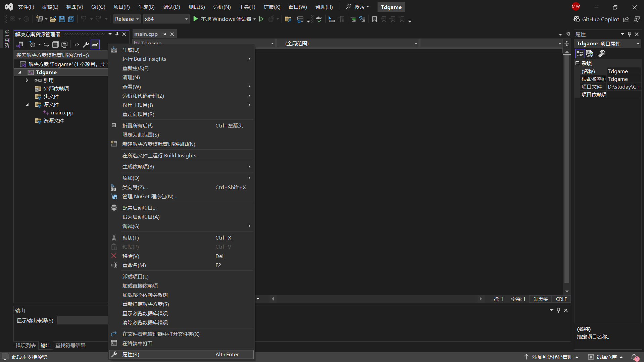Select 属性(R) in the context menu
The width and height of the screenshot is (644, 362).
[x=131, y=355]
